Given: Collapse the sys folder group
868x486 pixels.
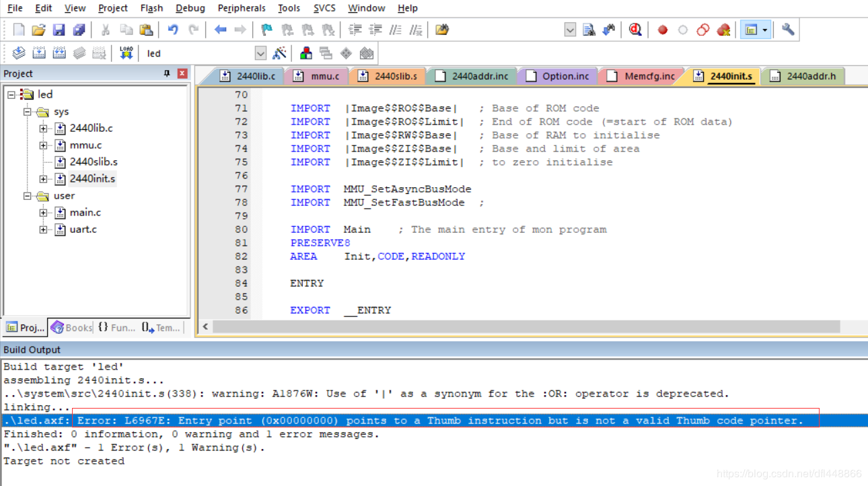Looking at the screenshot, I should point(28,112).
